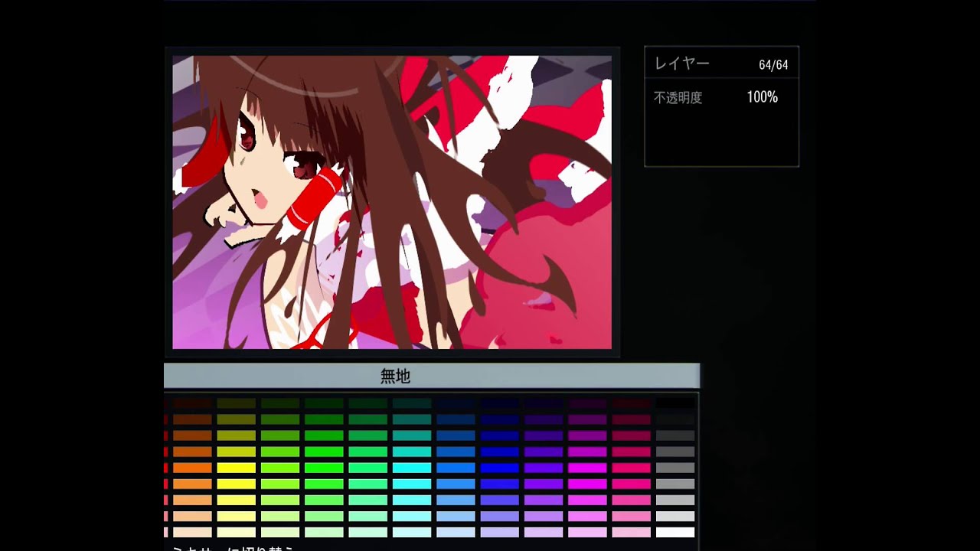Select the darkest olive swatch in the top row
Screen dimensions: 980x551
tap(236, 403)
